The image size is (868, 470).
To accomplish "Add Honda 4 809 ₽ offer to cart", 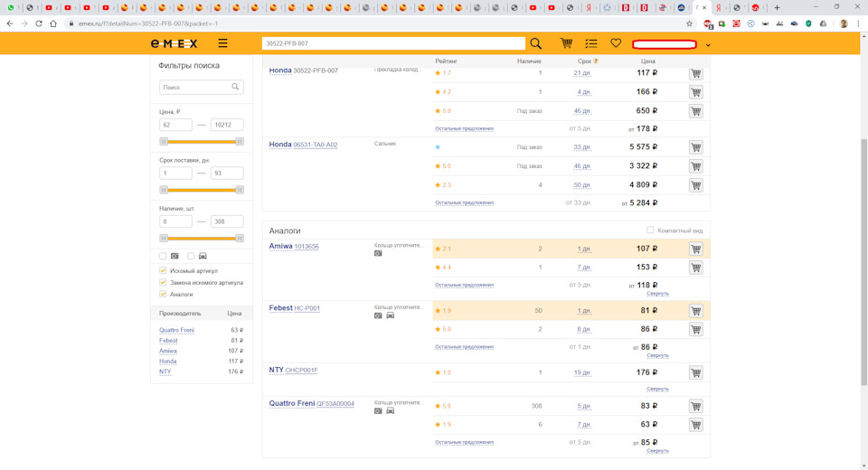I will (696, 185).
